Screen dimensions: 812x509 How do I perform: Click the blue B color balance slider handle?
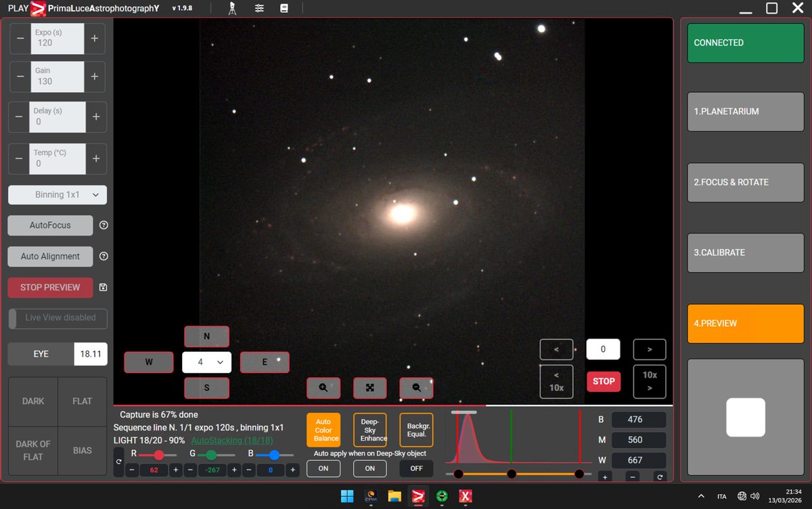(274, 455)
